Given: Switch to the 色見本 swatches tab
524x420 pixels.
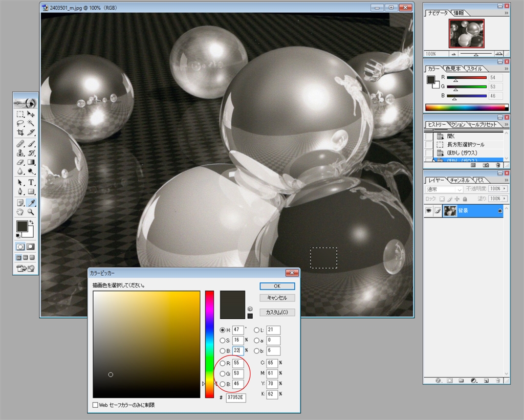Looking at the screenshot, I should pyautogui.click(x=453, y=69).
